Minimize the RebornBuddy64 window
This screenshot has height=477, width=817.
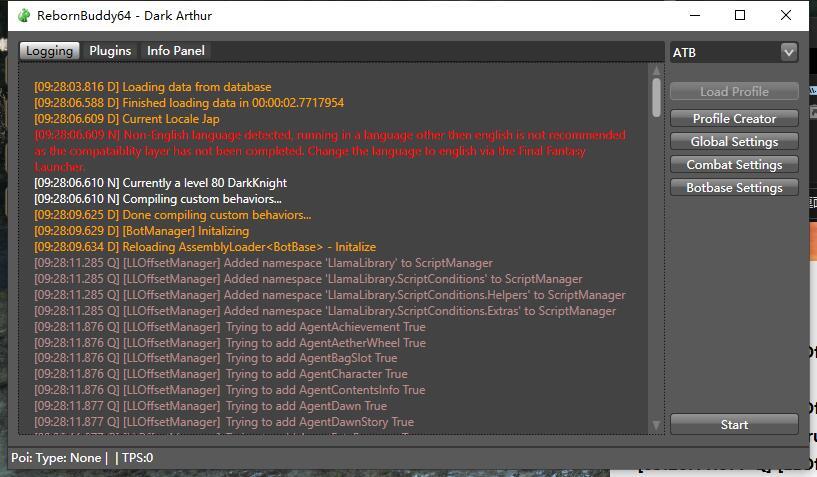tap(693, 16)
